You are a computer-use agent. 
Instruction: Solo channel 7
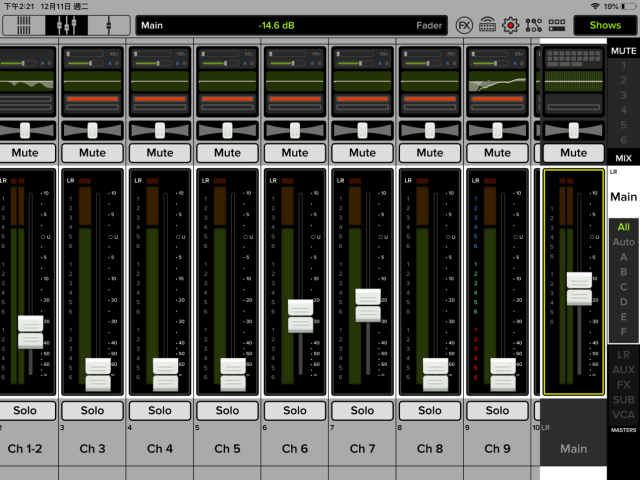click(362, 411)
